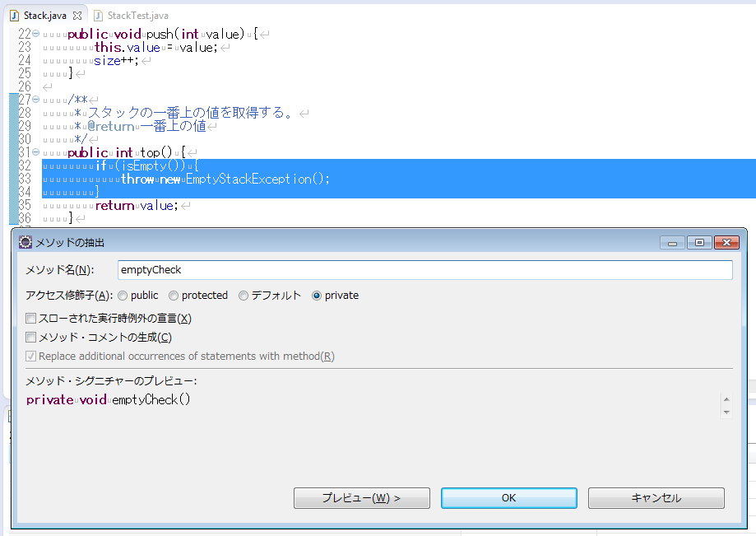Click the @return Javadoc line at line 29
The height and width of the screenshot is (536, 756).
pyautogui.click(x=146, y=127)
